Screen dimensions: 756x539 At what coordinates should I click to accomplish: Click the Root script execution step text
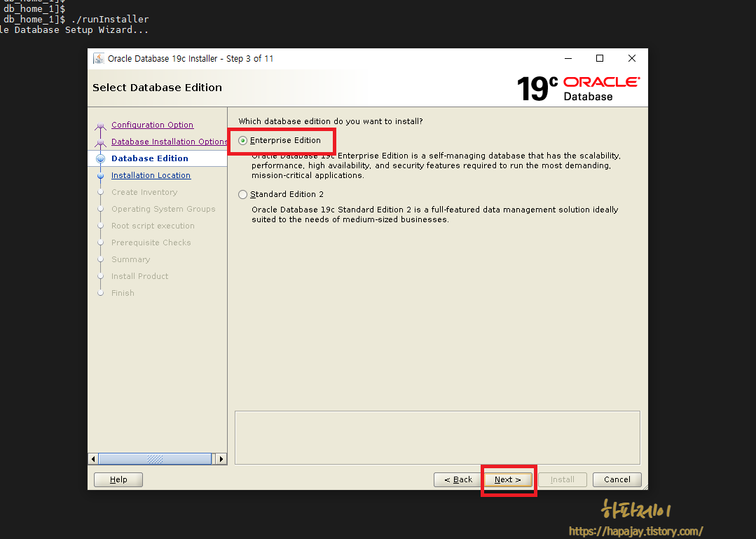pos(153,226)
